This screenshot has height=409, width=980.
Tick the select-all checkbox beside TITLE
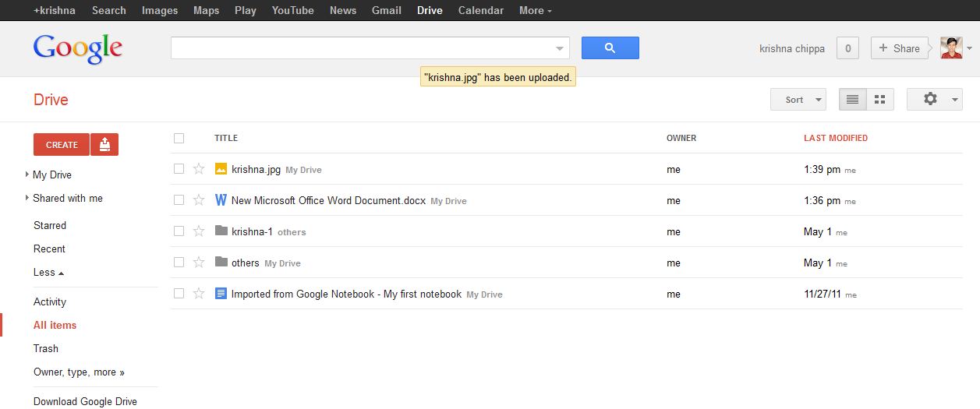[x=179, y=138]
